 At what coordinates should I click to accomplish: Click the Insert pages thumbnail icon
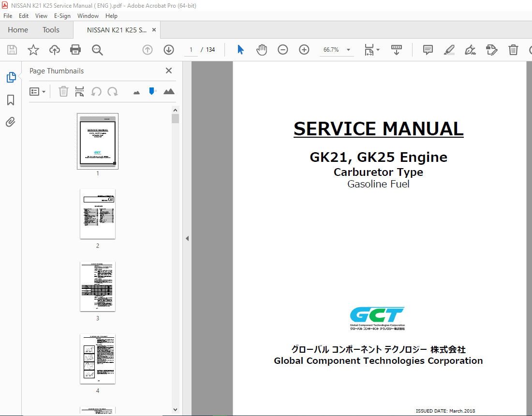click(x=79, y=91)
